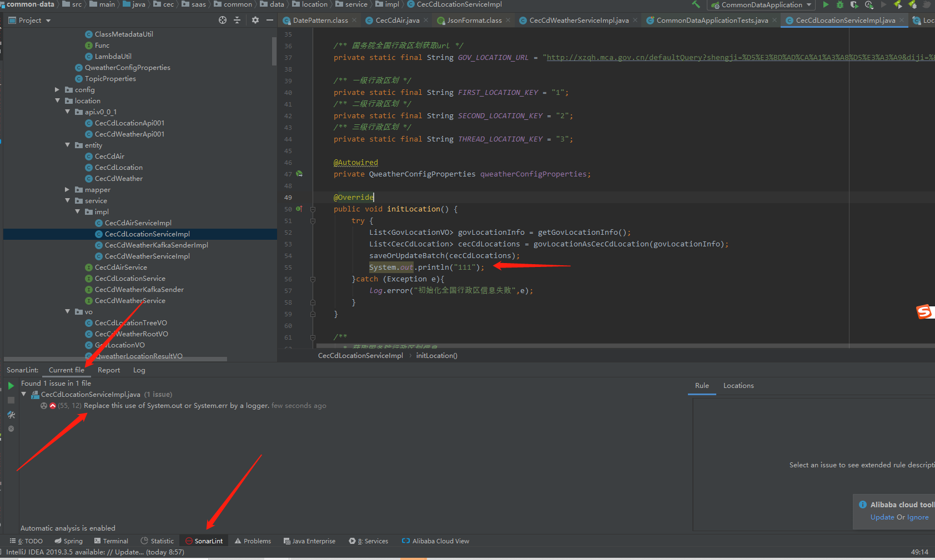The height and width of the screenshot is (560, 935).
Task: Collapse the service package
Action: [67, 200]
